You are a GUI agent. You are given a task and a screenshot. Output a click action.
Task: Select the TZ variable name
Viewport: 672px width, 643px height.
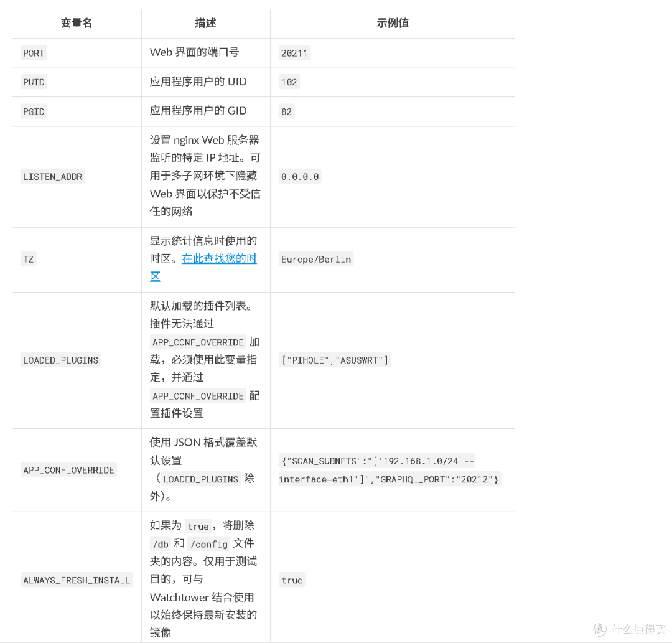(x=28, y=260)
